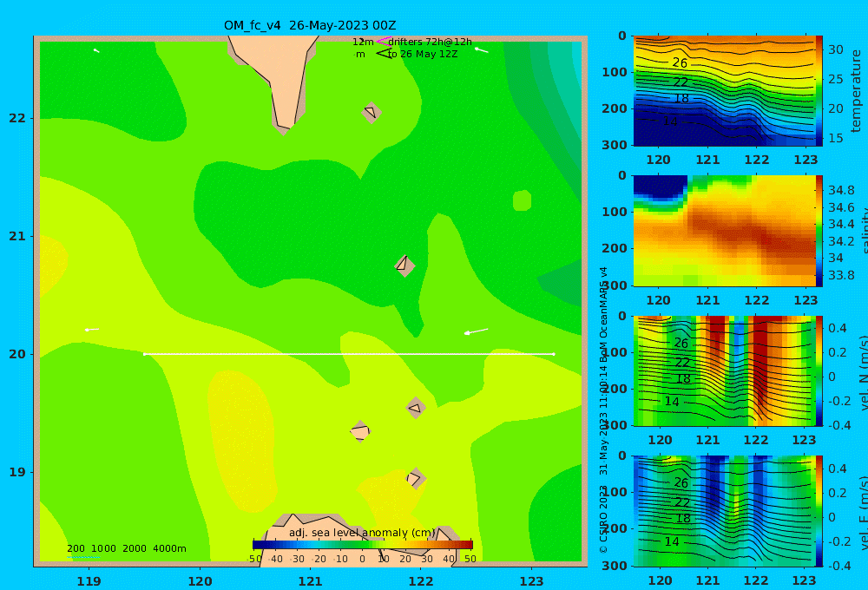Screen dimensions: 868x590
Task: Open the eastward velocity section panel
Action: pyautogui.click(x=724, y=511)
